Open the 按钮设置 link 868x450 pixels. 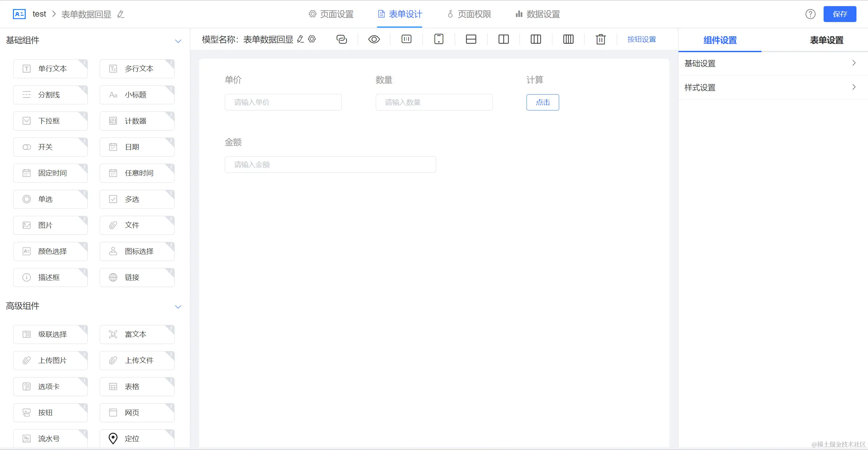642,39
